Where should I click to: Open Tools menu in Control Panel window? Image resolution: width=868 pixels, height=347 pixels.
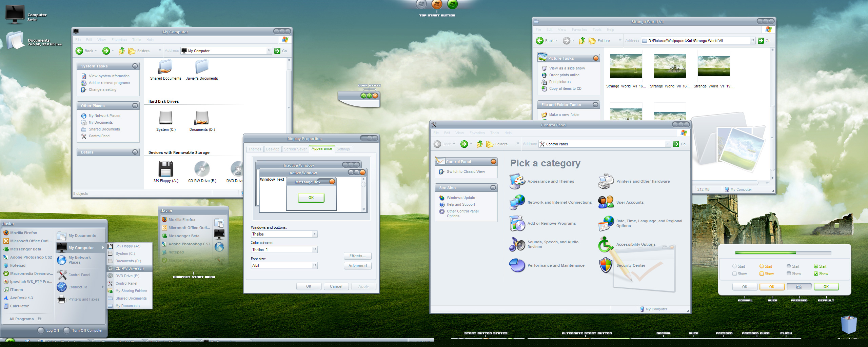tap(495, 133)
